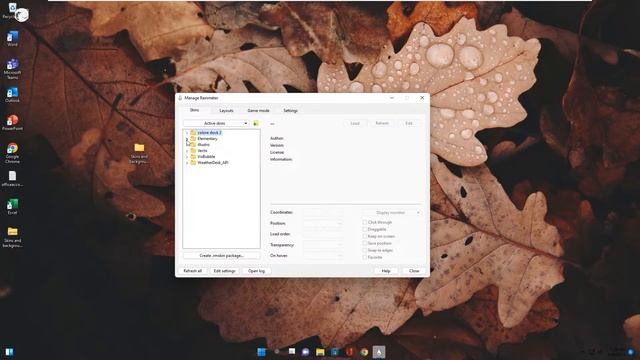
Task: Enable the Click through checkbox
Action: [x=364, y=222]
